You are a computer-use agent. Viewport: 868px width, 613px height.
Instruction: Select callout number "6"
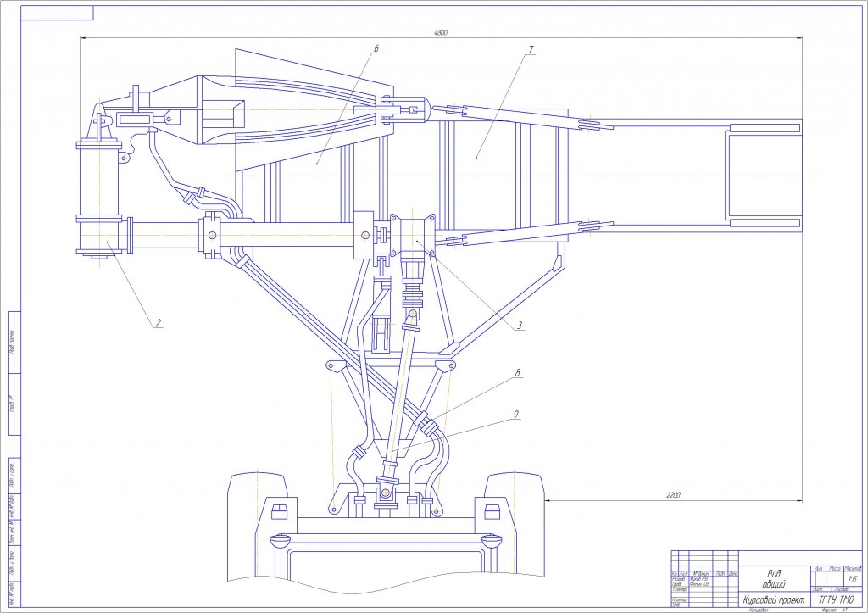pyautogui.click(x=376, y=48)
